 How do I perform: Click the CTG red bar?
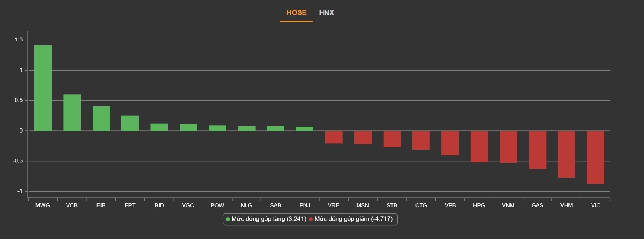tap(421, 140)
